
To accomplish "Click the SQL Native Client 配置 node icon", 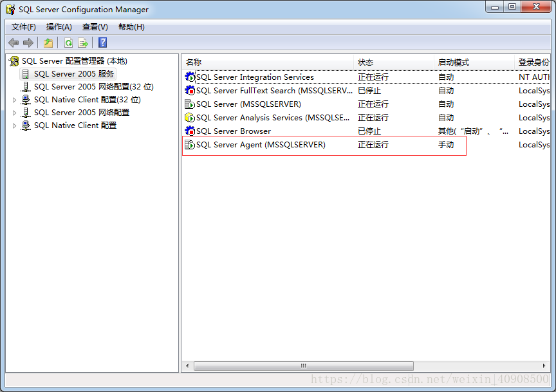I will point(26,126).
